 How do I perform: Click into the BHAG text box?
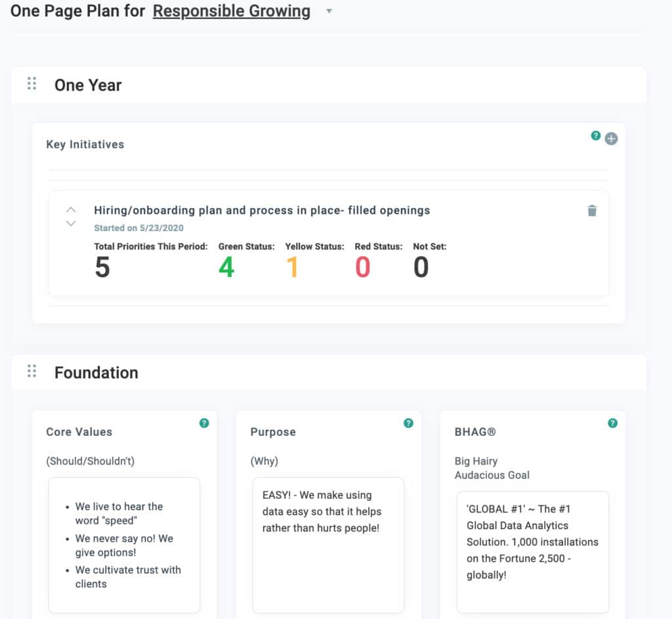pyautogui.click(x=532, y=551)
